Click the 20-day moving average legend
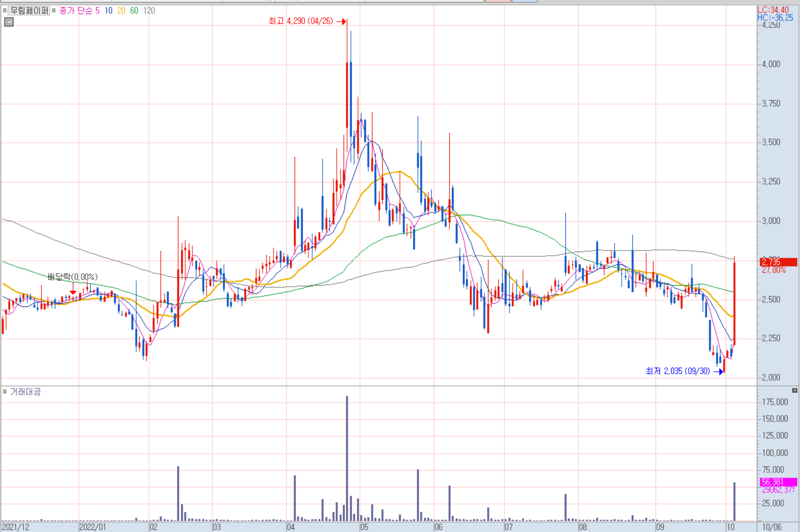This screenshot has width=800, height=532. click(x=121, y=10)
